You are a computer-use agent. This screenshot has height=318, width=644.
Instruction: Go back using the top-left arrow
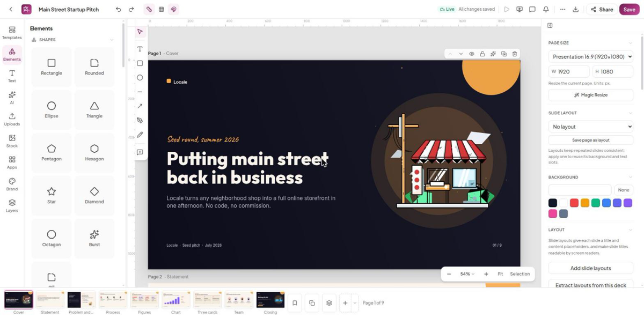pyautogui.click(x=11, y=9)
